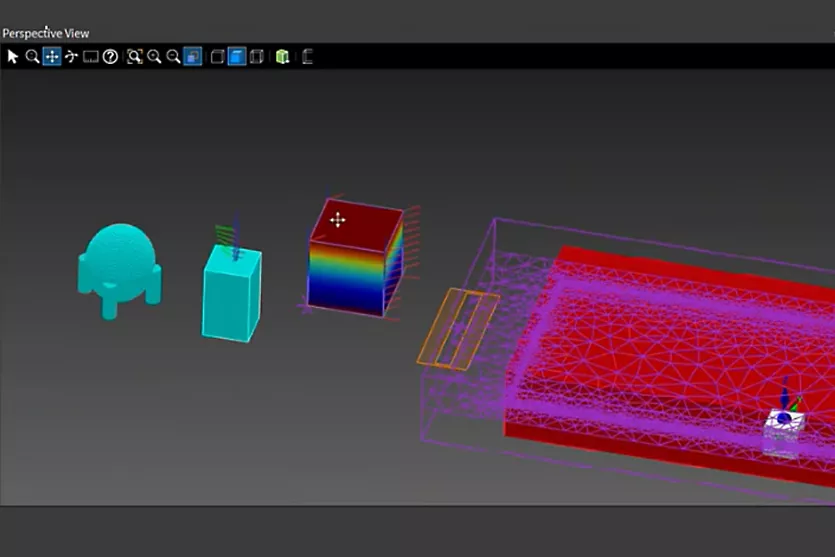Click the rectangle zoom window tool
The height and width of the screenshot is (557, 835).
(x=90, y=57)
